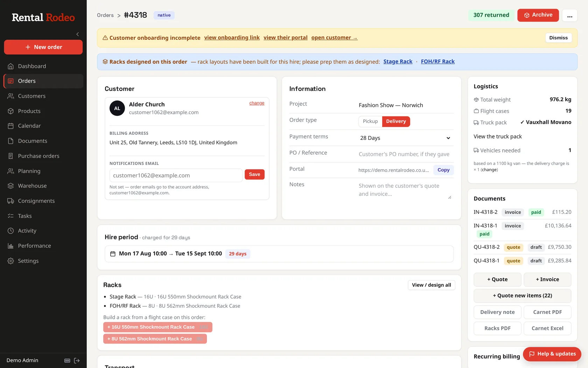The height and width of the screenshot is (368, 588).
Task: Click the keyboard shortcuts icon
Action: (67, 360)
